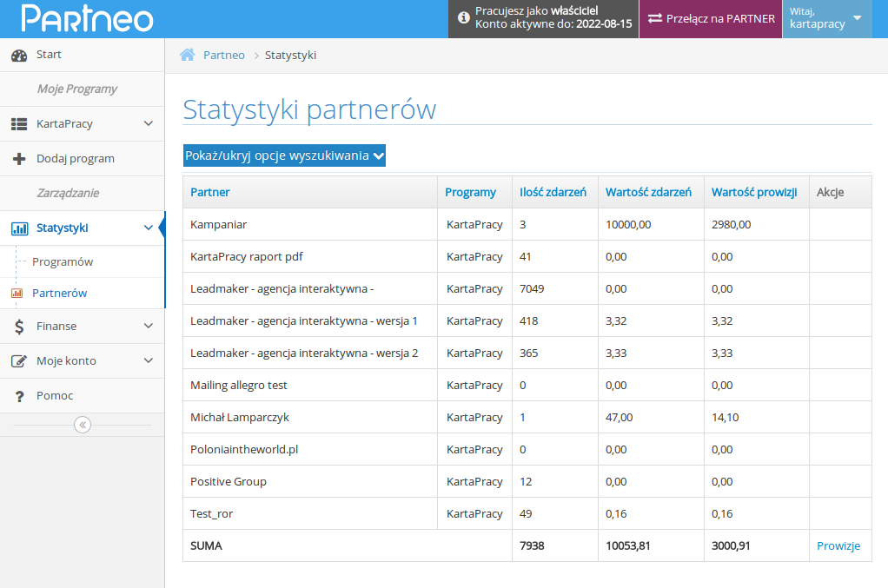Click the Finanse dollar icon
This screenshot has width=888, height=588.
pyautogui.click(x=19, y=327)
